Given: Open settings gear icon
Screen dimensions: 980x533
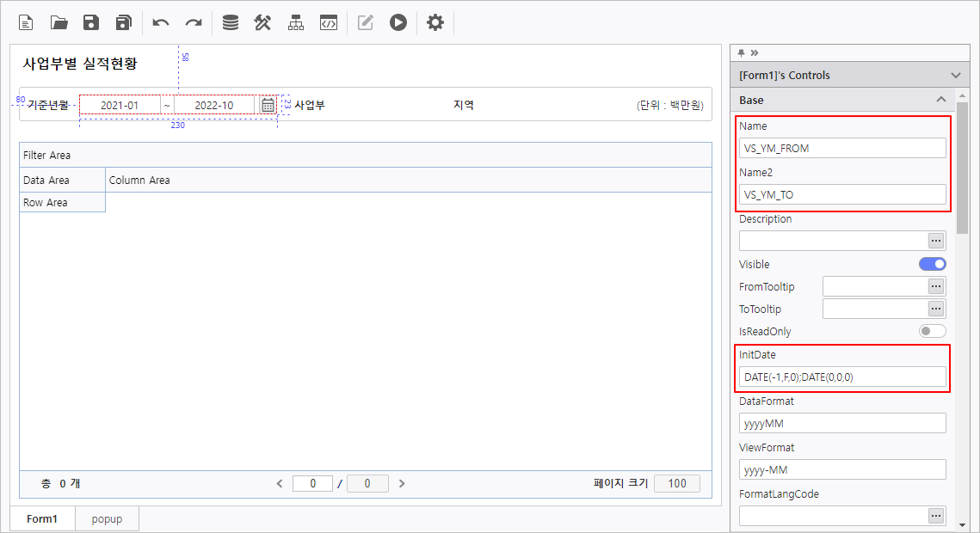Looking at the screenshot, I should coord(435,23).
